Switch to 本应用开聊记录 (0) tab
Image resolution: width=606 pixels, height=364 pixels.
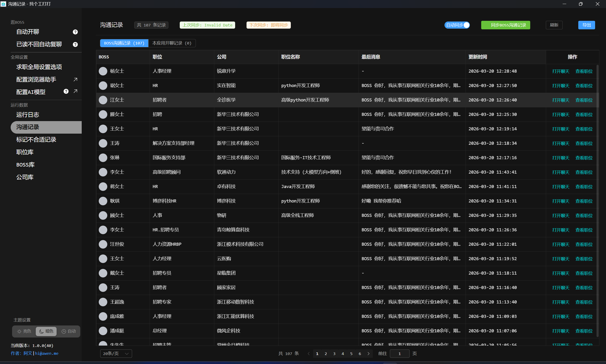pyautogui.click(x=172, y=43)
